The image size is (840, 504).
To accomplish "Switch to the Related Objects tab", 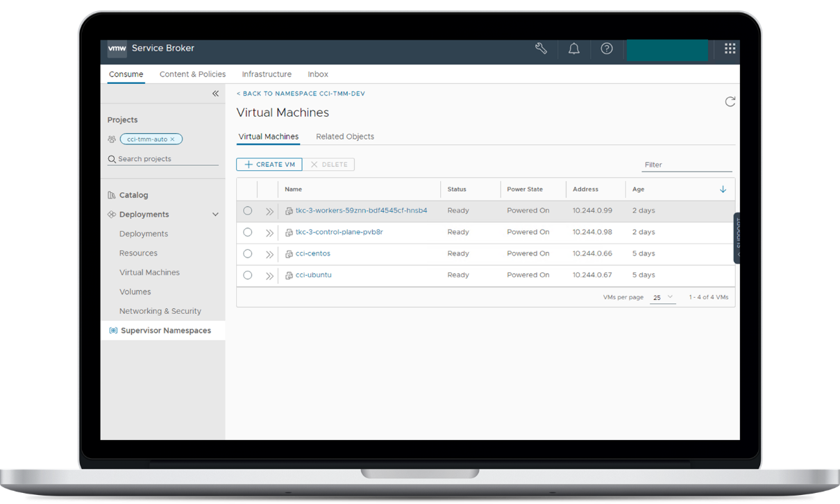I will pyautogui.click(x=345, y=137).
